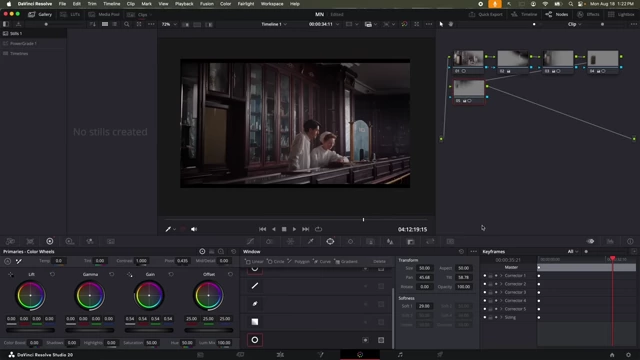
Task: Add a Circle window
Action: coord(276,261)
